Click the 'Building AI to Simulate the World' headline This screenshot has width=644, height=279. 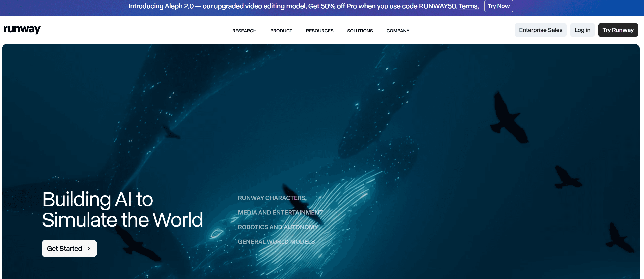click(x=122, y=209)
